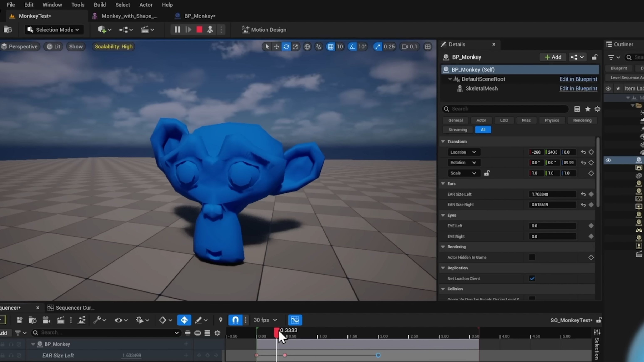The width and height of the screenshot is (644, 362).
Task: Toggle Details property matrix table icon
Action: [577, 109]
